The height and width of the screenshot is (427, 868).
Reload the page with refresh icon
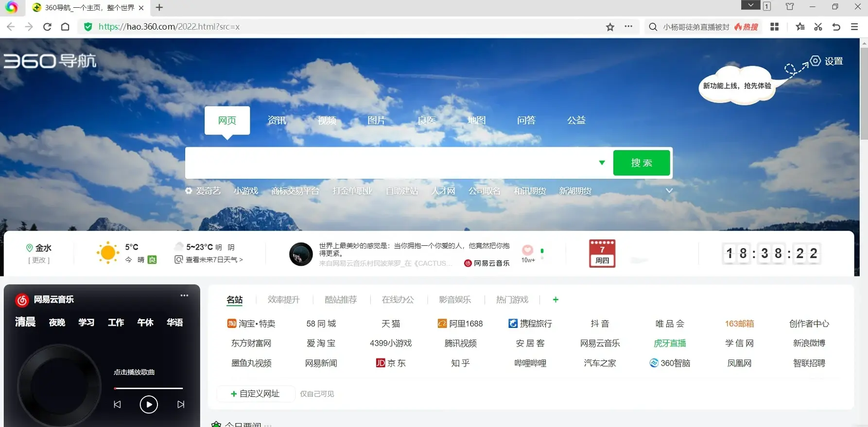click(47, 27)
